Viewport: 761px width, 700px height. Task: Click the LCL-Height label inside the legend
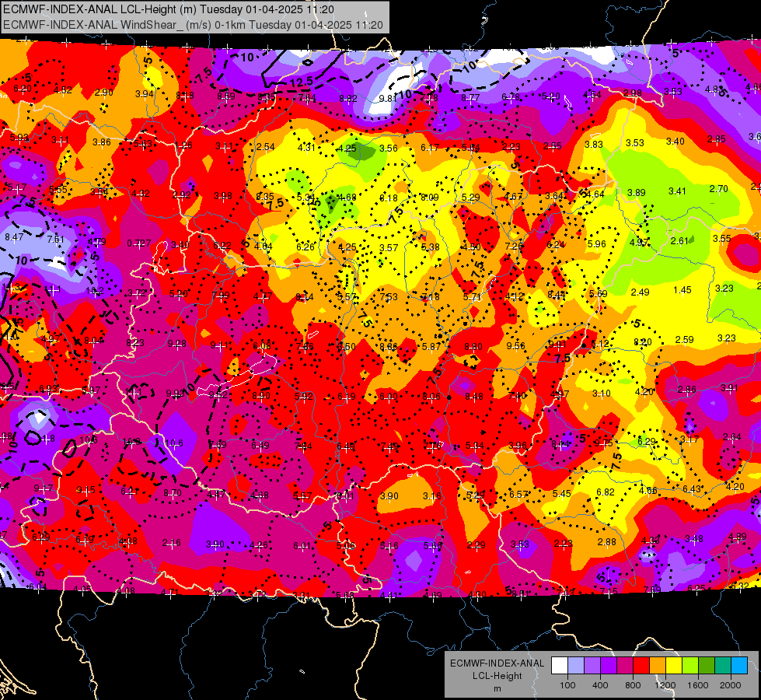tap(497, 676)
